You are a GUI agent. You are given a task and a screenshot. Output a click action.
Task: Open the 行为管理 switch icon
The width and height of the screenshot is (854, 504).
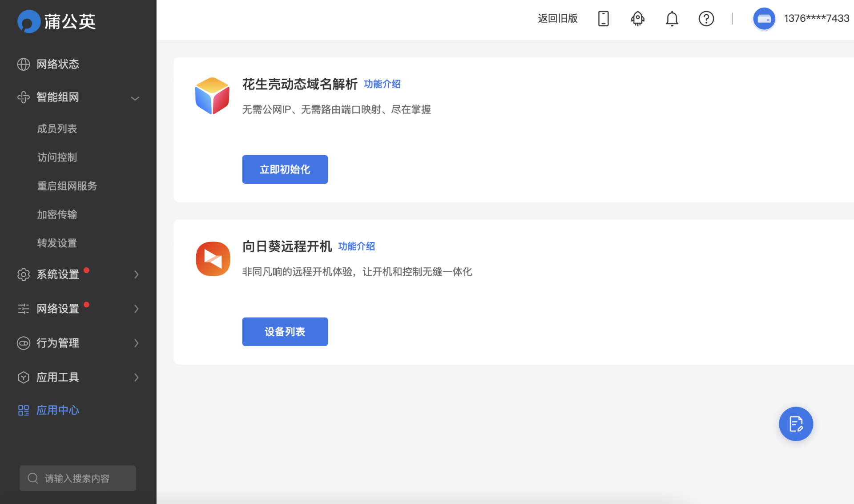[x=23, y=343]
